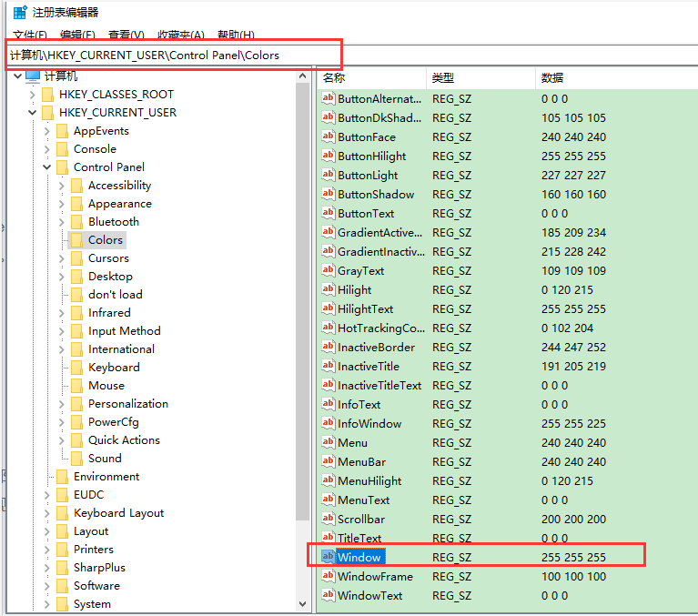Click the ButtonFace string value icon

click(329, 136)
